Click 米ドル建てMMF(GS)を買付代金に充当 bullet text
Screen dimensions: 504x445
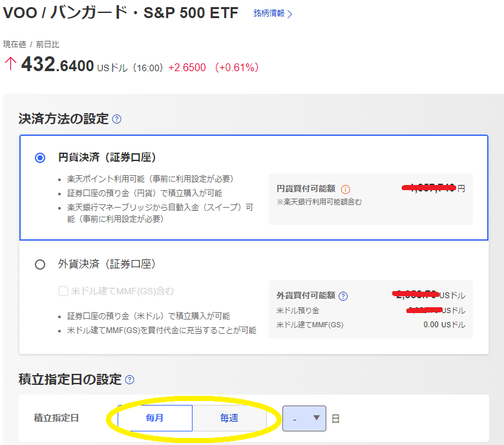162,331
